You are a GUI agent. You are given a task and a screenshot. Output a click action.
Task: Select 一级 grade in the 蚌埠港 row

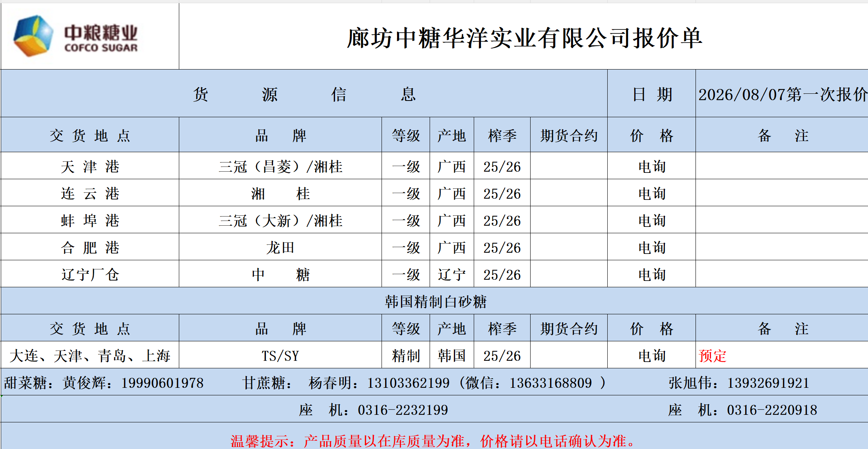[x=406, y=220]
